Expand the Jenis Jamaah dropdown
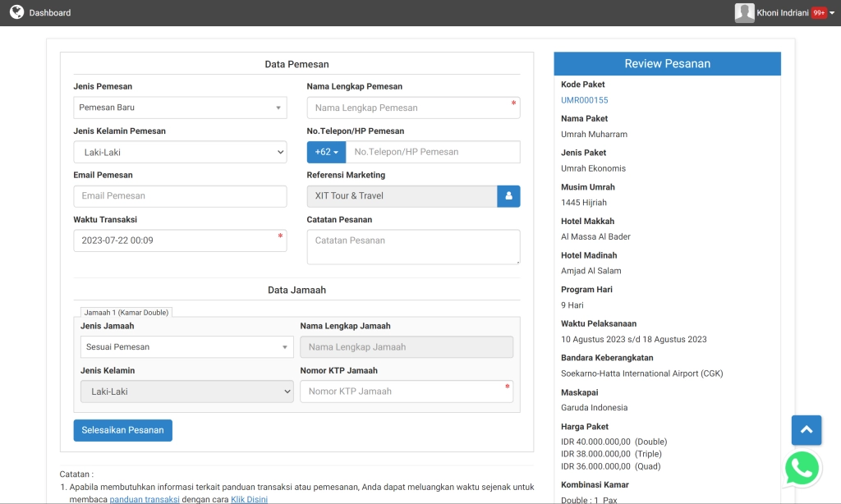 click(186, 347)
